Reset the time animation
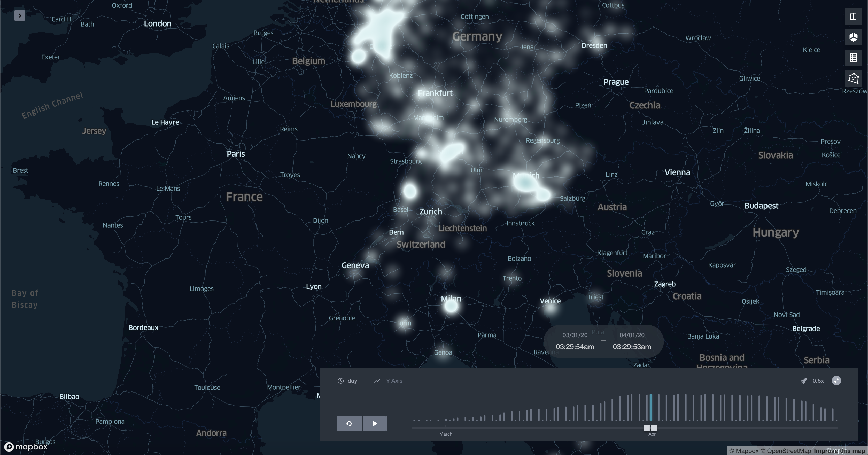Screen dimensions: 868x455 tap(349, 423)
